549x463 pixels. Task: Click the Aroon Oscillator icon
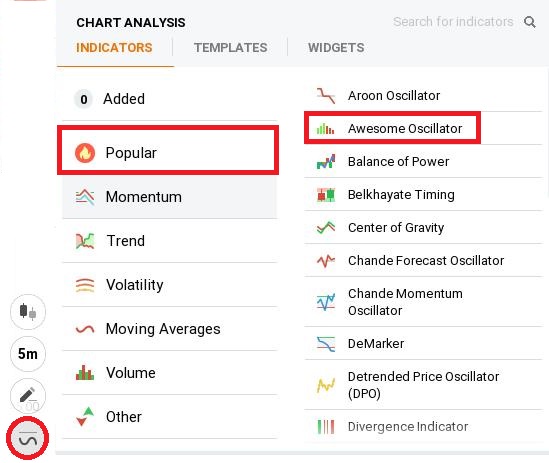point(326,96)
